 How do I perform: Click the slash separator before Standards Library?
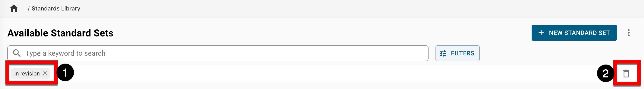coord(28,9)
